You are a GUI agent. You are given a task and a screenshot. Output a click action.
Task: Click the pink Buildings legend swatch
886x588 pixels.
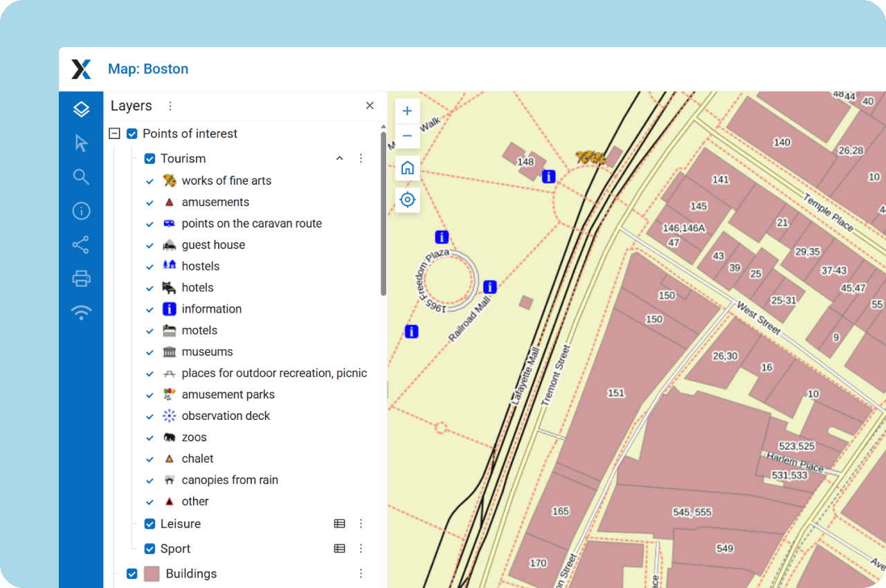152,573
